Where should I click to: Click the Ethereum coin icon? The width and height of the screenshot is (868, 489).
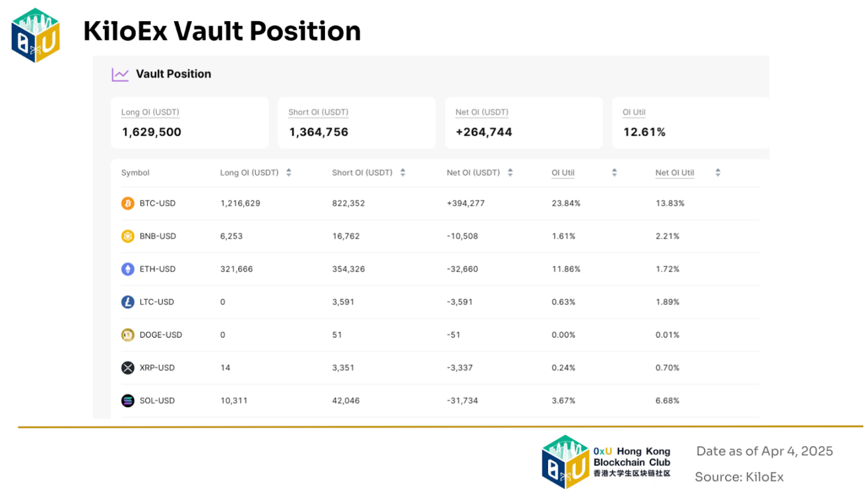128,269
